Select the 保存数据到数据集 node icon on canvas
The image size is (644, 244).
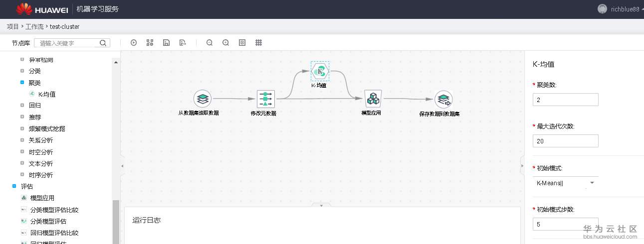click(443, 100)
